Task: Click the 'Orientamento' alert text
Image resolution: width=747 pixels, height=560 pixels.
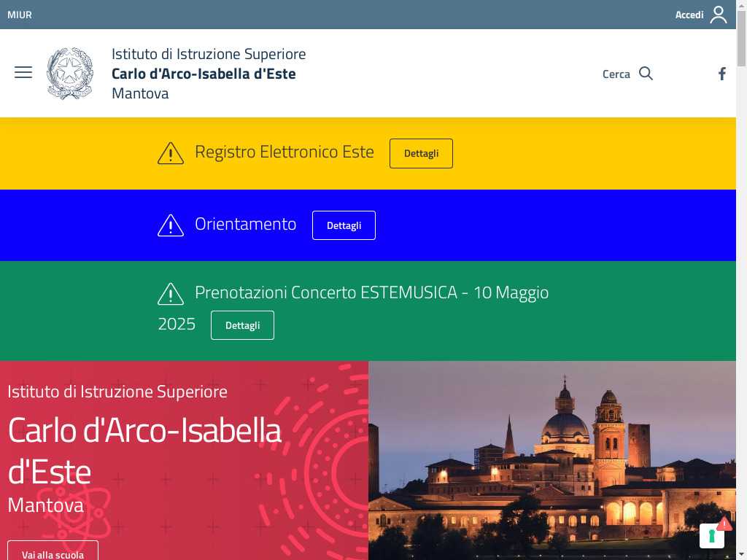Action: coord(245,224)
